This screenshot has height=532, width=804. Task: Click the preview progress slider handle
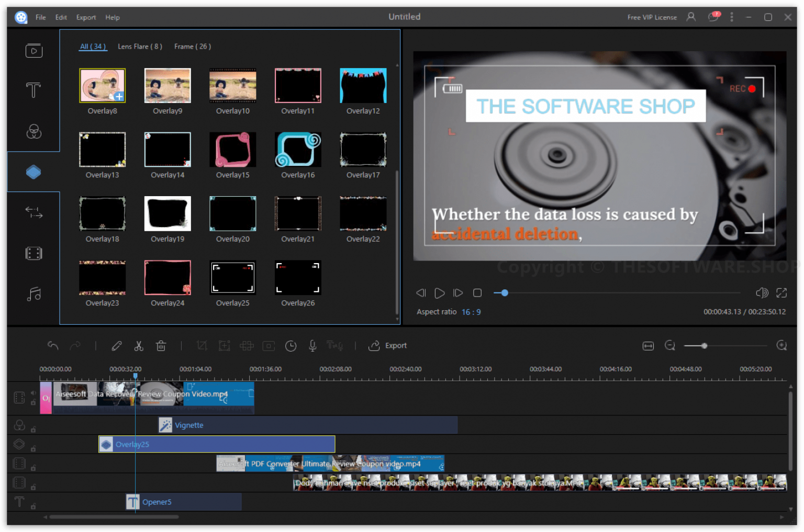tap(505, 293)
